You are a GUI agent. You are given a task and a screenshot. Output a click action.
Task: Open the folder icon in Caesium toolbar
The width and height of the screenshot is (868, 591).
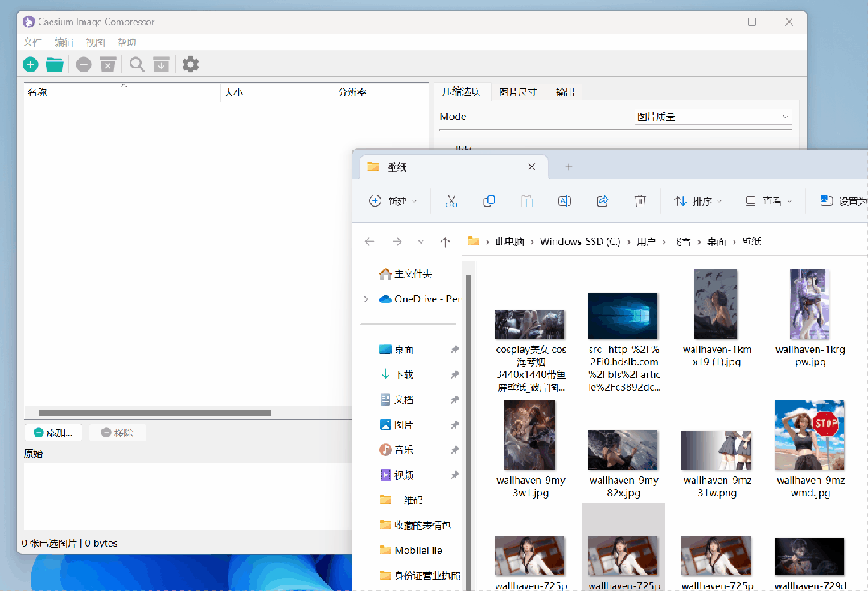(55, 64)
